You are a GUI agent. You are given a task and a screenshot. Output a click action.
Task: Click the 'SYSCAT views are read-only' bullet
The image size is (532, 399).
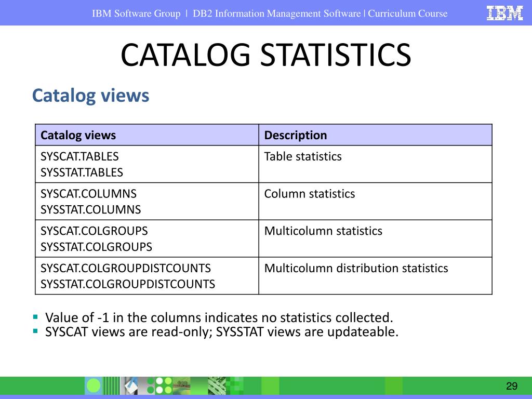point(221,332)
